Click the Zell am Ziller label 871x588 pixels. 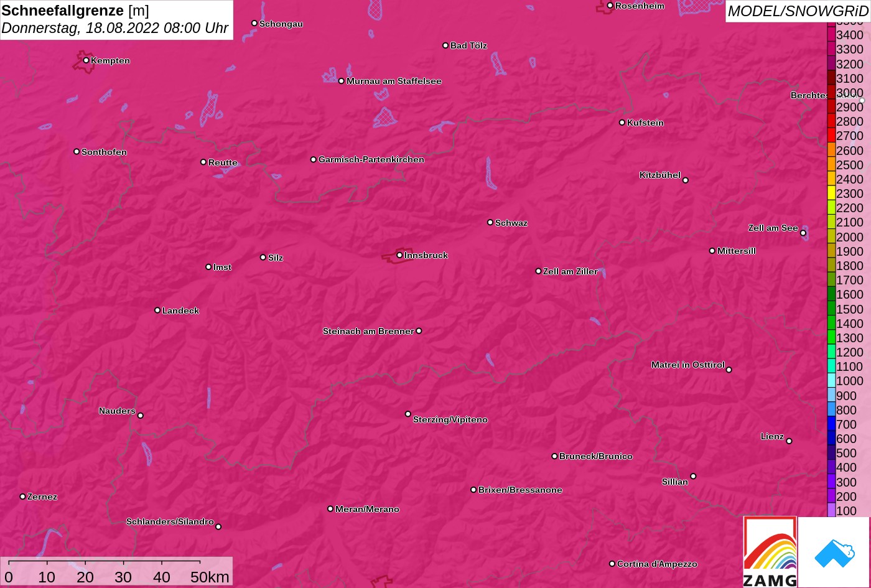[571, 271]
